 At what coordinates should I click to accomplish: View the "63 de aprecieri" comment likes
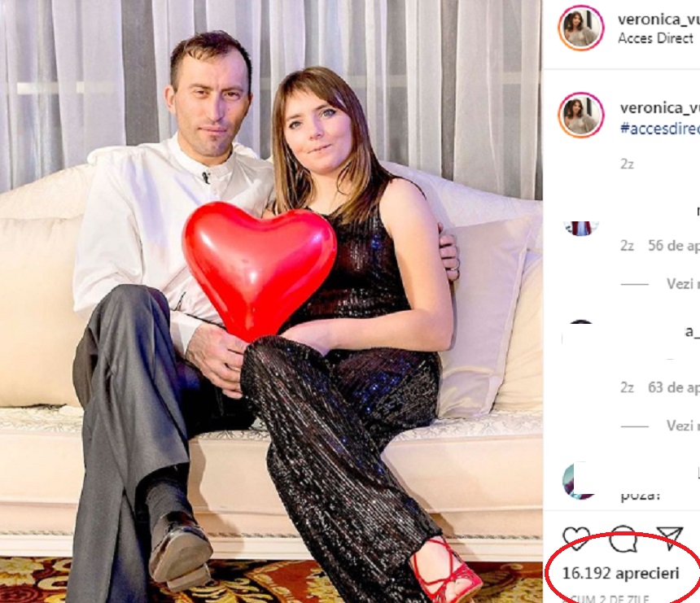coord(673,387)
